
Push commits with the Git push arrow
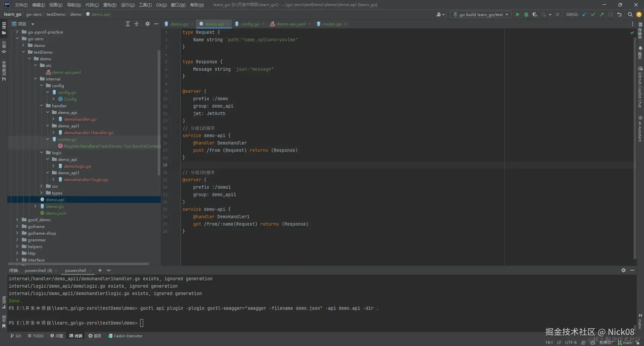602,14
